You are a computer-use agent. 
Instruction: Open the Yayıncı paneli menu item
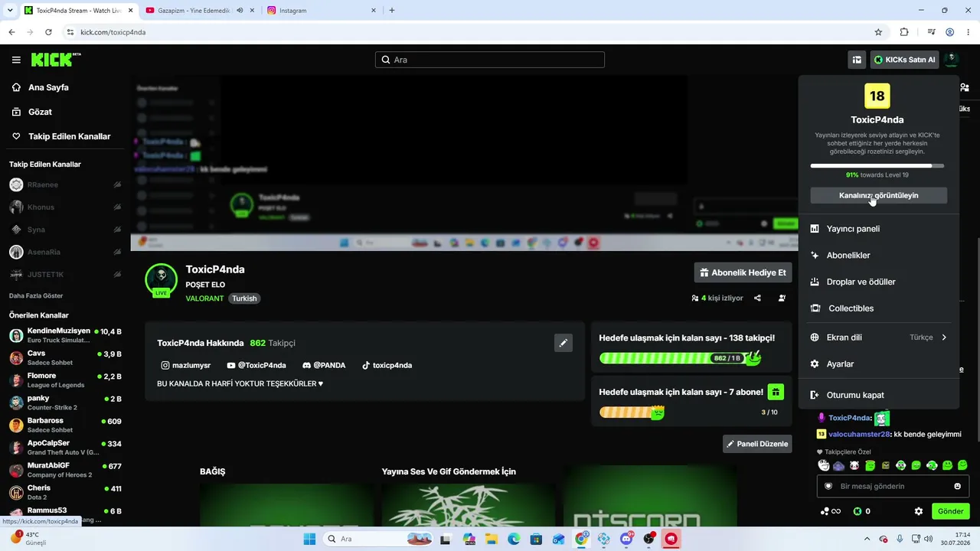(x=878, y=229)
